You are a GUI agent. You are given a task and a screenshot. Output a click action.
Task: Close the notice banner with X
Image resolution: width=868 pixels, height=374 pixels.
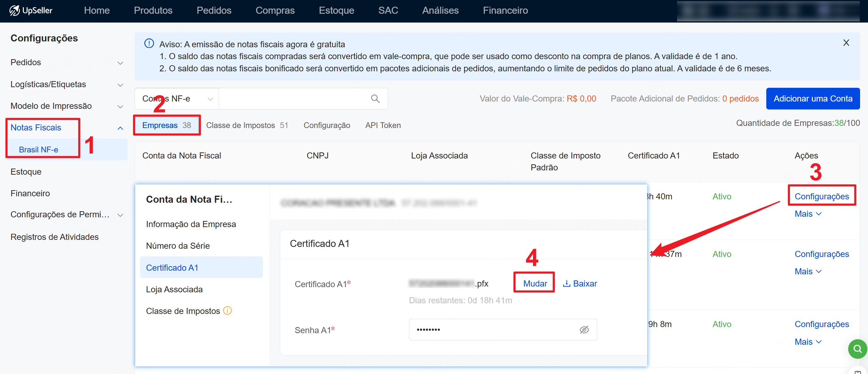pos(846,43)
